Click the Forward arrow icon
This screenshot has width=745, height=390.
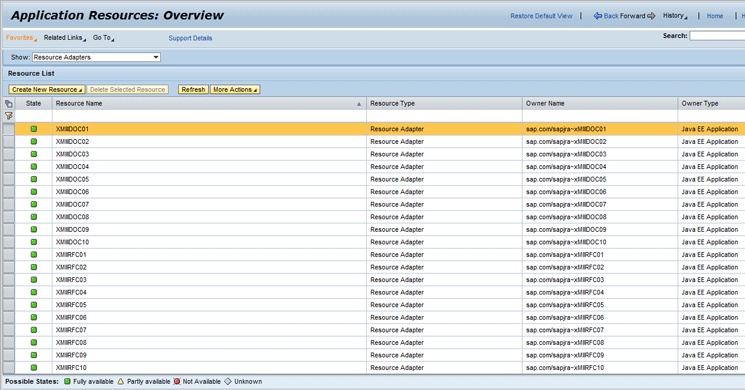click(651, 16)
